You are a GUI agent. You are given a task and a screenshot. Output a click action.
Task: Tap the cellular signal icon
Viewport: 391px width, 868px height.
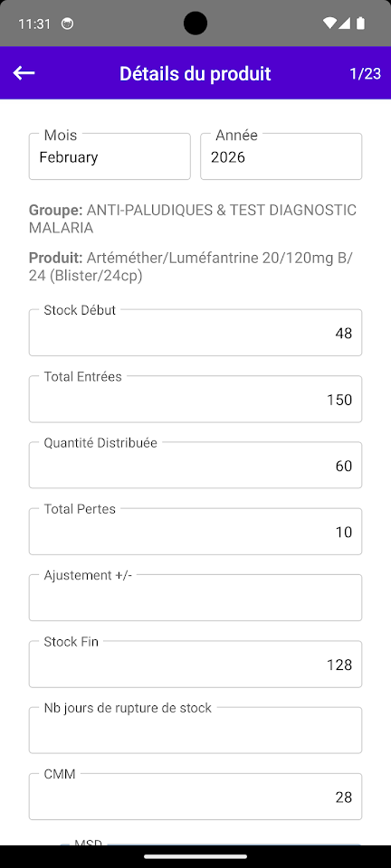pos(344,24)
